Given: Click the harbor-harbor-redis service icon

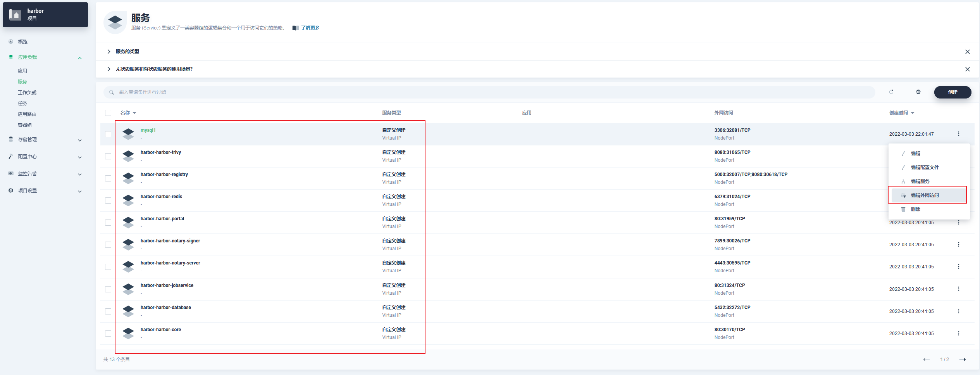Looking at the screenshot, I should [128, 200].
